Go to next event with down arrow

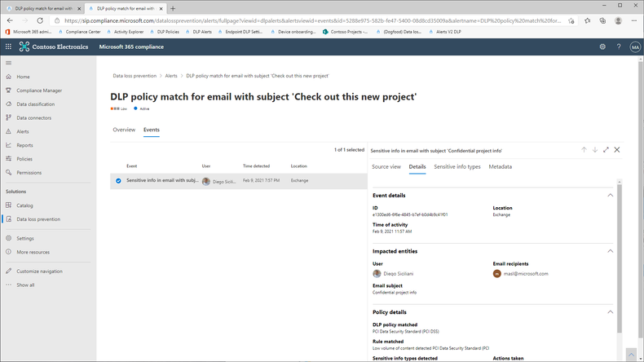pyautogui.click(x=595, y=150)
